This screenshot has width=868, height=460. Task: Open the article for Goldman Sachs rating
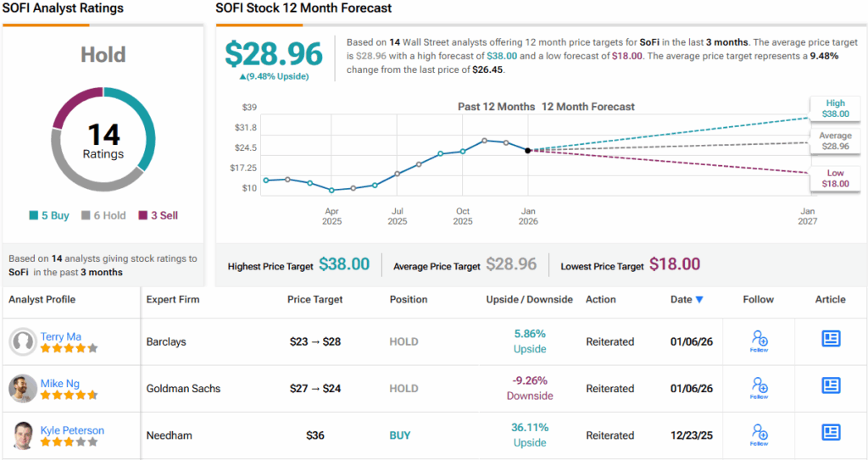831,386
